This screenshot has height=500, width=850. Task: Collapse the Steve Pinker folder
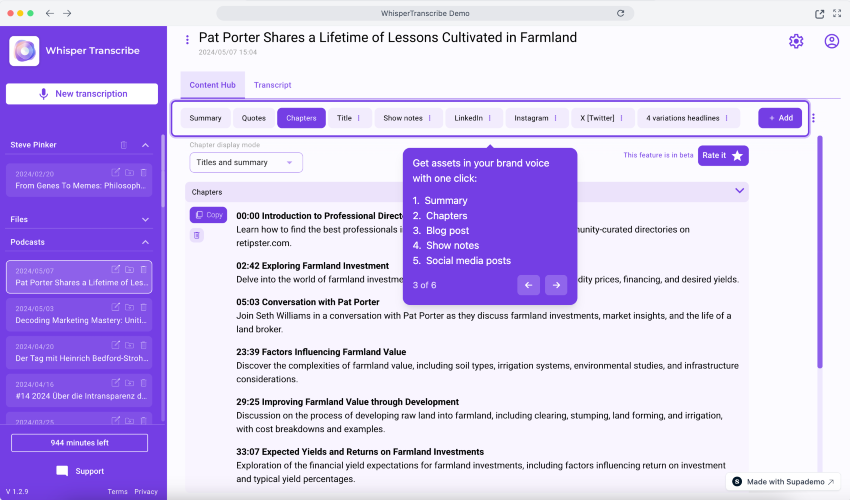pos(145,145)
